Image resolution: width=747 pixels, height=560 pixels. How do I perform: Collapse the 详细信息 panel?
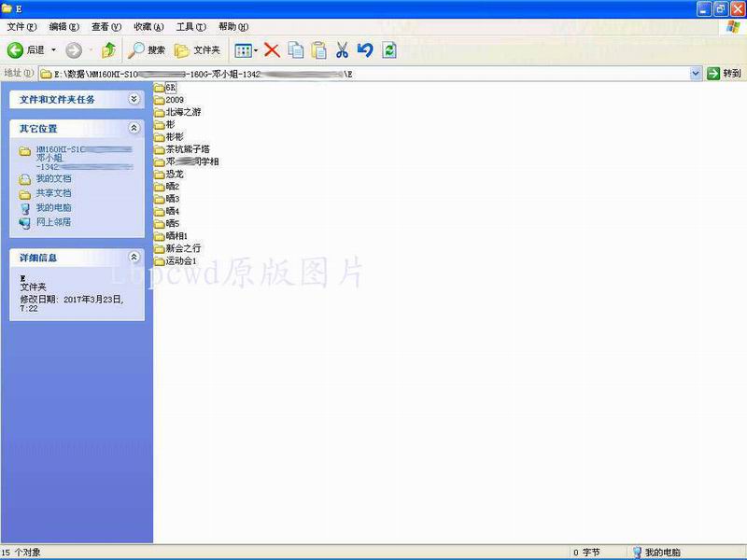click(134, 258)
